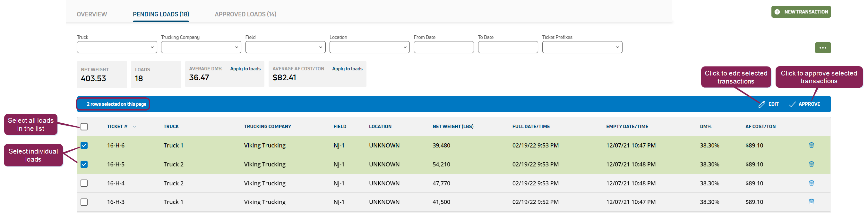The image size is (868, 213).
Task: Open the three-dot more options button
Action: (x=822, y=48)
